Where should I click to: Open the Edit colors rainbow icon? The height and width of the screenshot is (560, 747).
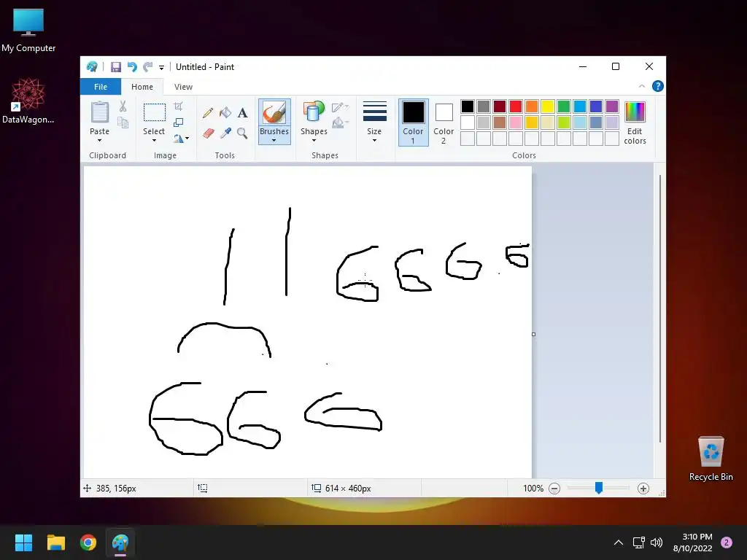coord(635,112)
